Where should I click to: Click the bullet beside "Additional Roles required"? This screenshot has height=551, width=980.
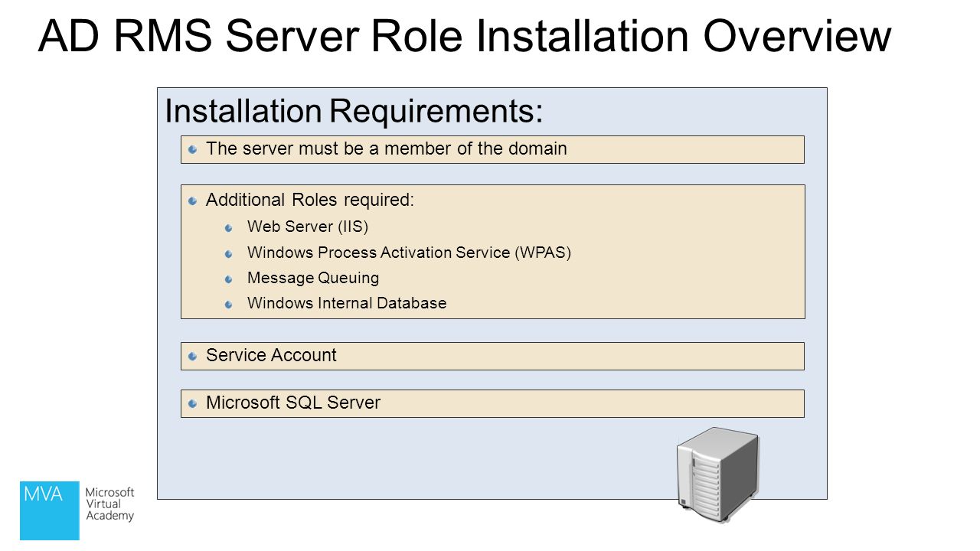coord(193,201)
